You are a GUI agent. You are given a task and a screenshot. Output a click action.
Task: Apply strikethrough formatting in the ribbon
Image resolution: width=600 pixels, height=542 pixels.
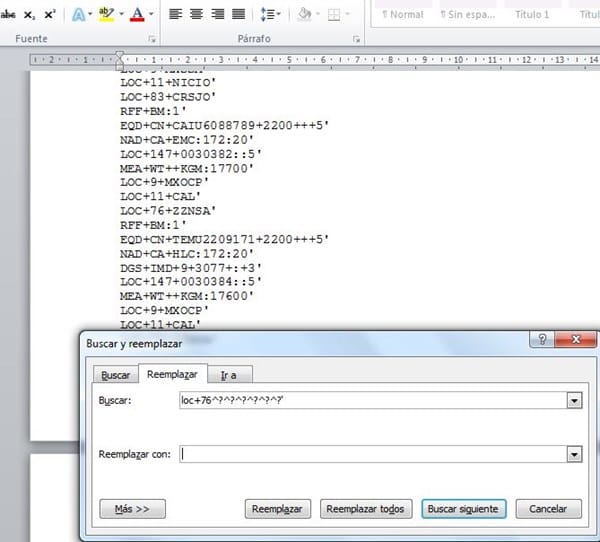point(9,15)
